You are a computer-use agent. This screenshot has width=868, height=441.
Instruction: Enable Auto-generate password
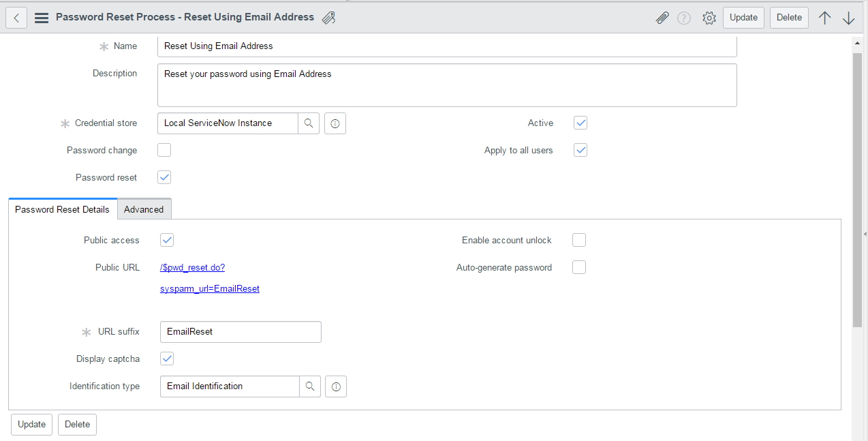pos(578,267)
